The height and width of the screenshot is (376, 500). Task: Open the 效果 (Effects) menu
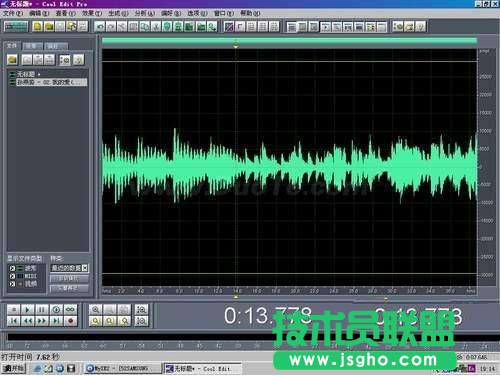pyautogui.click(x=92, y=13)
